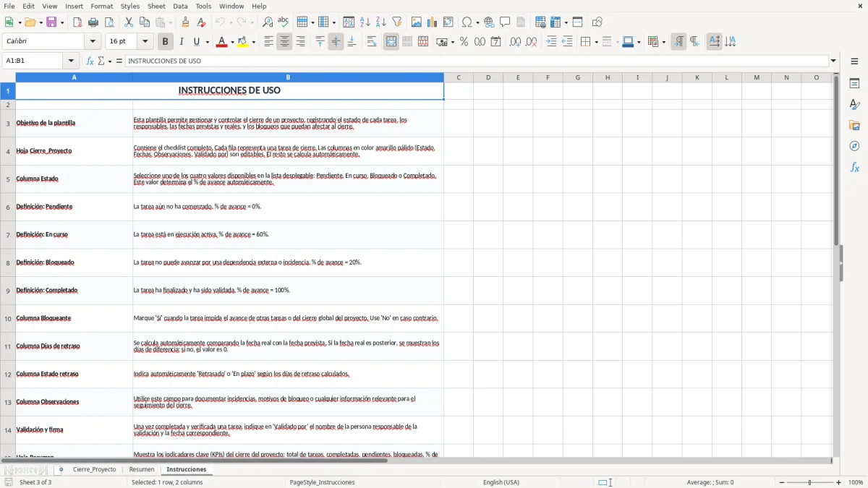The width and height of the screenshot is (868, 488).
Task: Toggle Align Right
Action: (x=300, y=42)
